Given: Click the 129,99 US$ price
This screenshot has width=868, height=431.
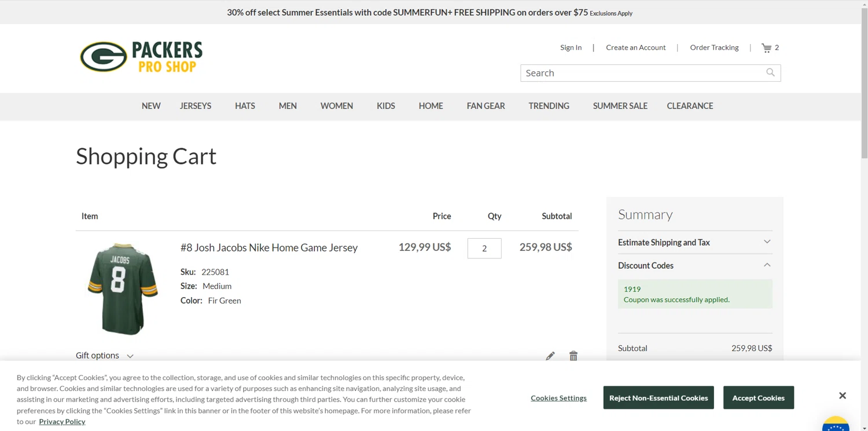Looking at the screenshot, I should (x=425, y=247).
